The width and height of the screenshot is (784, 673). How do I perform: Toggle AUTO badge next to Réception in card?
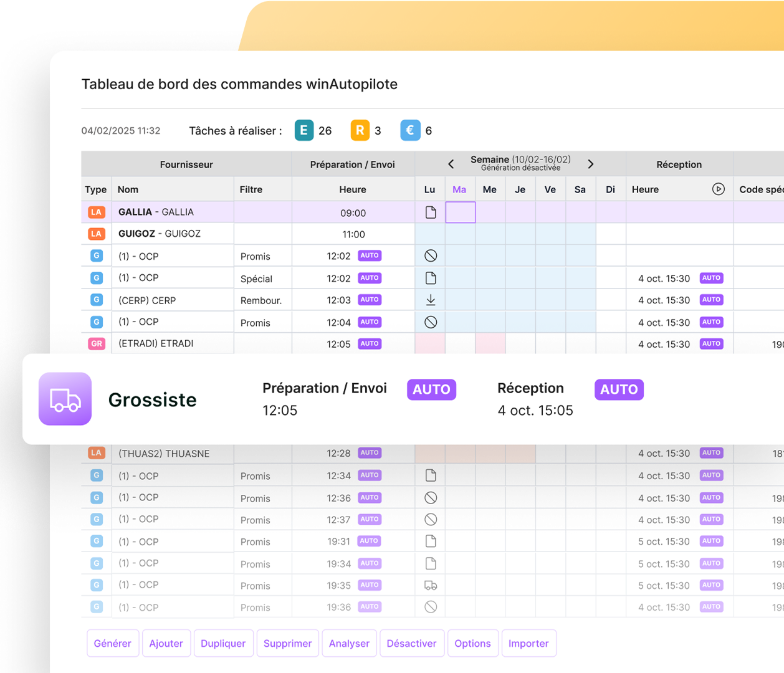click(x=619, y=389)
